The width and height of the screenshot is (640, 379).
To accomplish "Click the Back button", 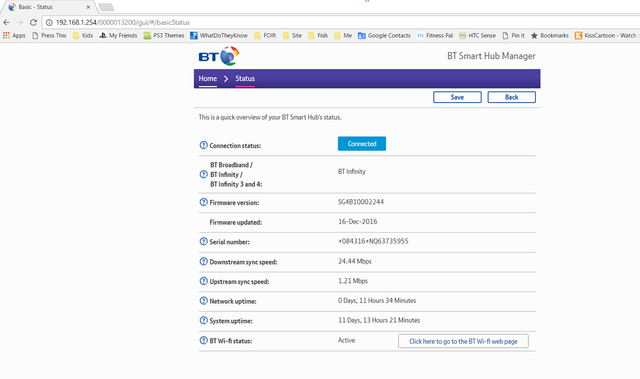I will click(x=511, y=97).
